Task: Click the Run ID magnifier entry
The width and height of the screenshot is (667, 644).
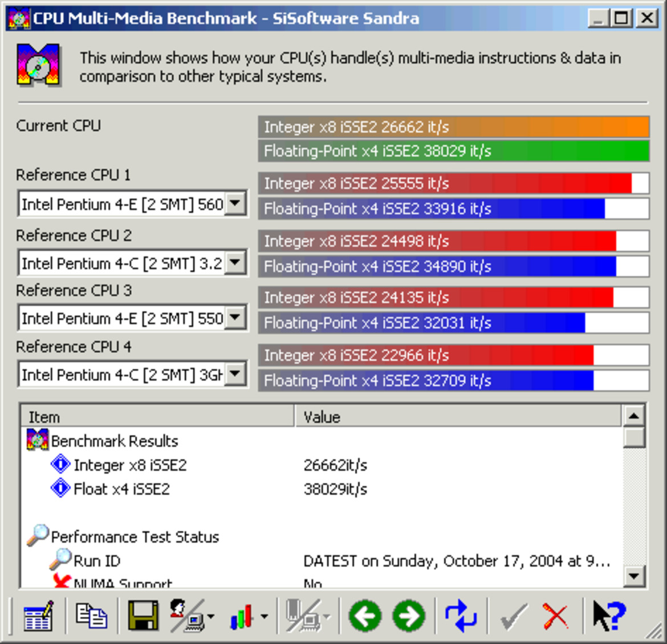Action: click(96, 560)
